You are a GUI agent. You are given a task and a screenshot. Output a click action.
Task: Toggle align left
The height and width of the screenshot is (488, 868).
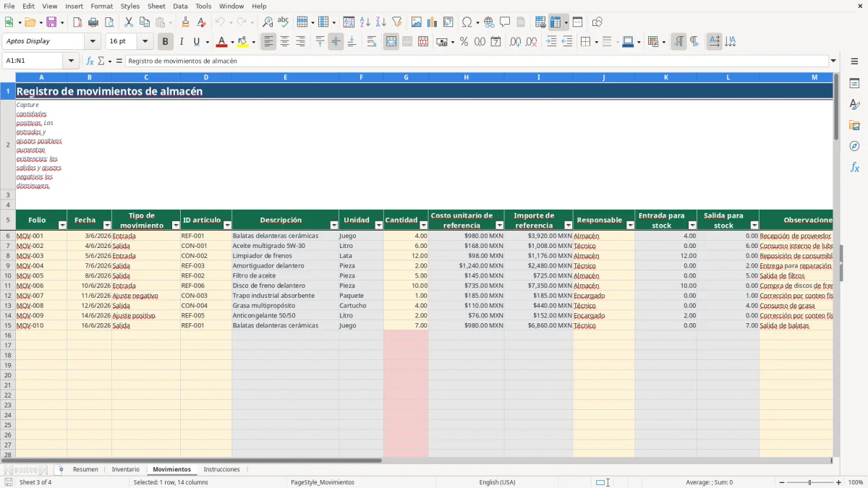click(x=268, y=42)
